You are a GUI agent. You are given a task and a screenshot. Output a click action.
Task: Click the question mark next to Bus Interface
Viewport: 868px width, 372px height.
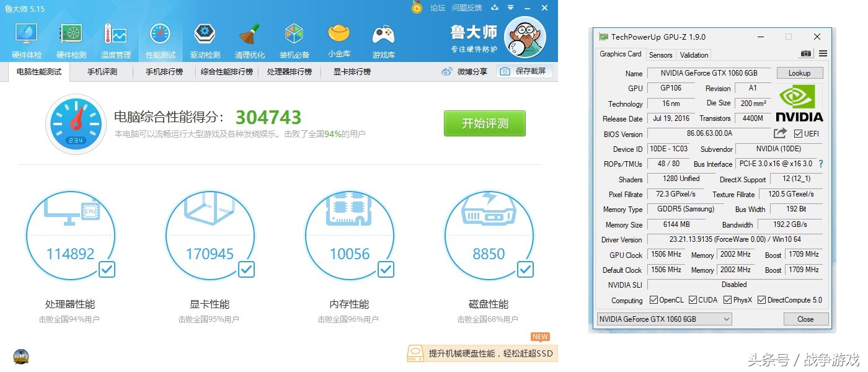[820, 164]
